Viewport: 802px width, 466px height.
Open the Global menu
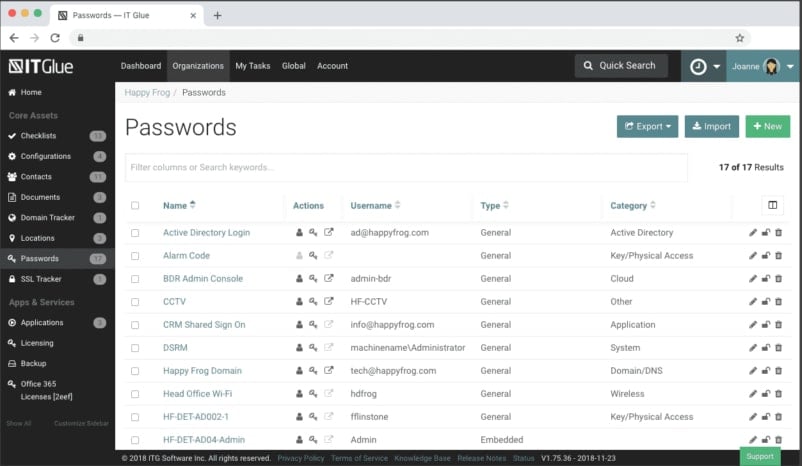pos(294,66)
